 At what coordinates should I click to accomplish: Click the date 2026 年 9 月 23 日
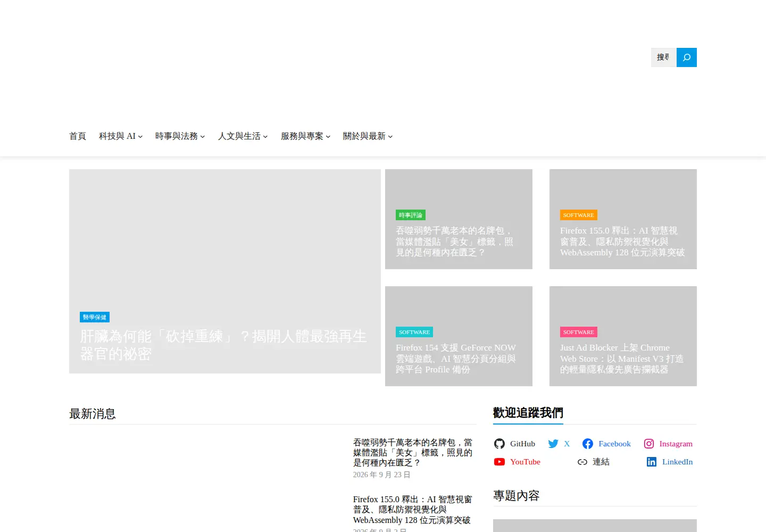tap(382, 475)
